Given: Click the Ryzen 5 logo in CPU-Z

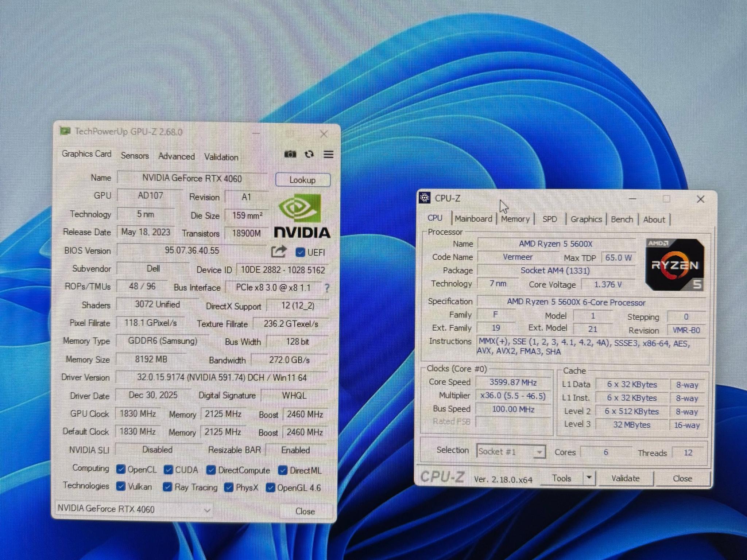Looking at the screenshot, I should [675, 265].
